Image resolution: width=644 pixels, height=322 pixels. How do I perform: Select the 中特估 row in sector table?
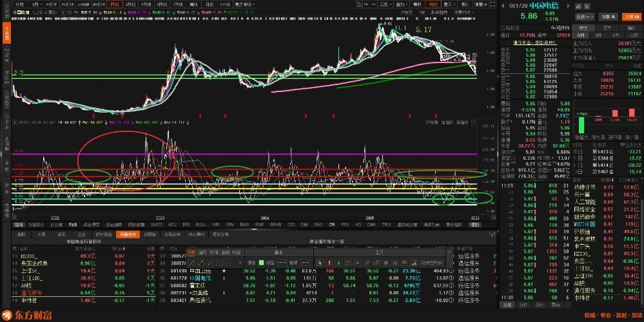click(x=84, y=300)
